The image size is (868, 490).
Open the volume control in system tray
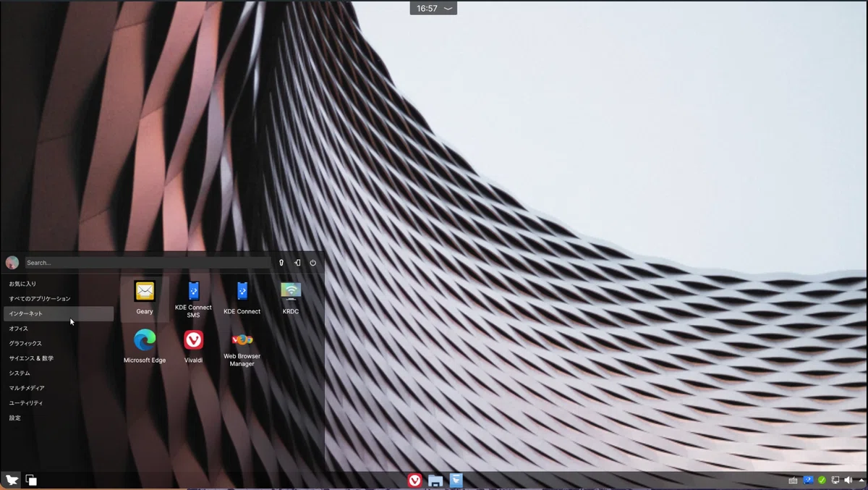848,480
